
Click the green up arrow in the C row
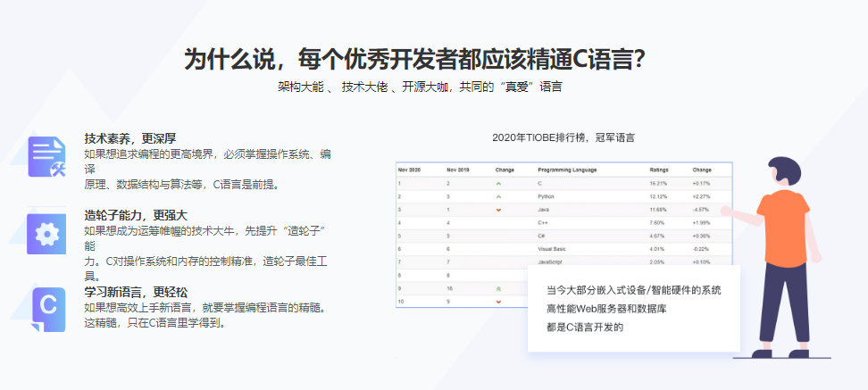coord(498,183)
